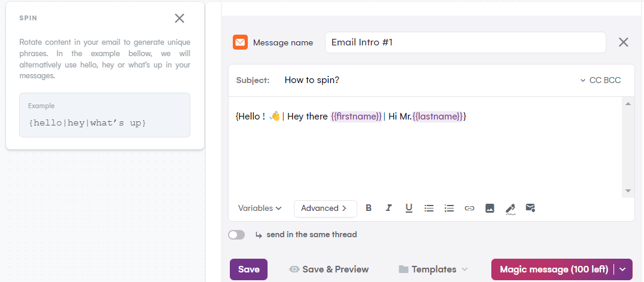Image resolution: width=644 pixels, height=282 pixels.
Task: Click the signature pen icon
Action: click(x=510, y=209)
